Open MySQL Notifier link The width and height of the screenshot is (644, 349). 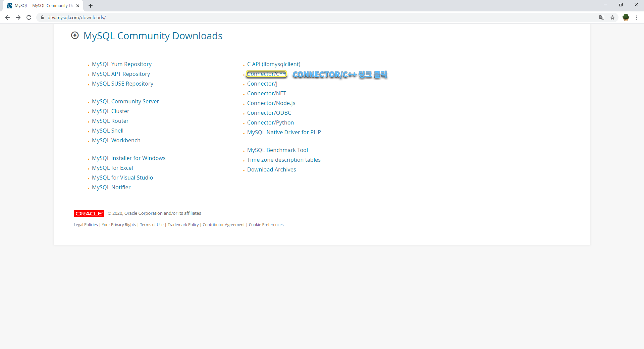pyautogui.click(x=111, y=187)
